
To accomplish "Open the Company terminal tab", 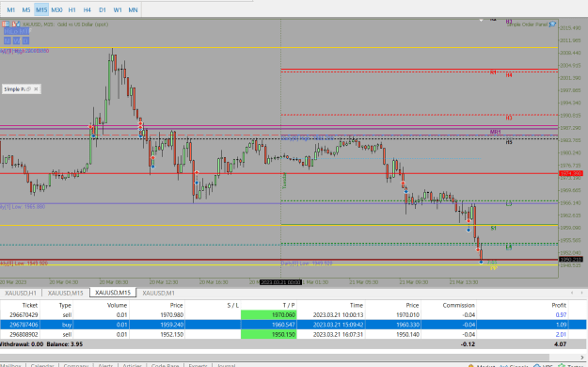I will click(x=76, y=365).
